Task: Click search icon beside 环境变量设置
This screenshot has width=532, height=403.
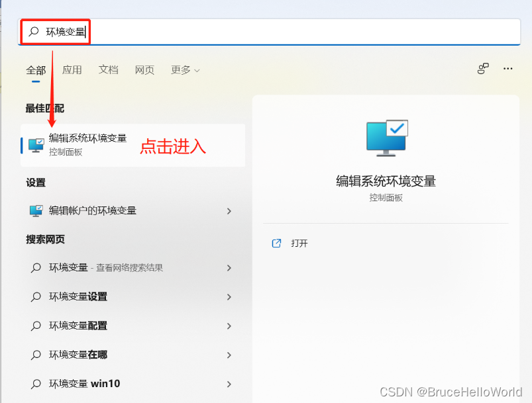Action: [x=36, y=297]
